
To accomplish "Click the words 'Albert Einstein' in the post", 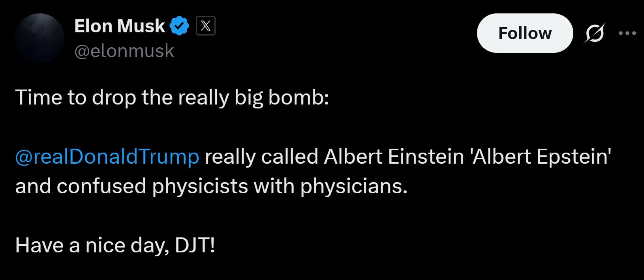I will coord(394,156).
